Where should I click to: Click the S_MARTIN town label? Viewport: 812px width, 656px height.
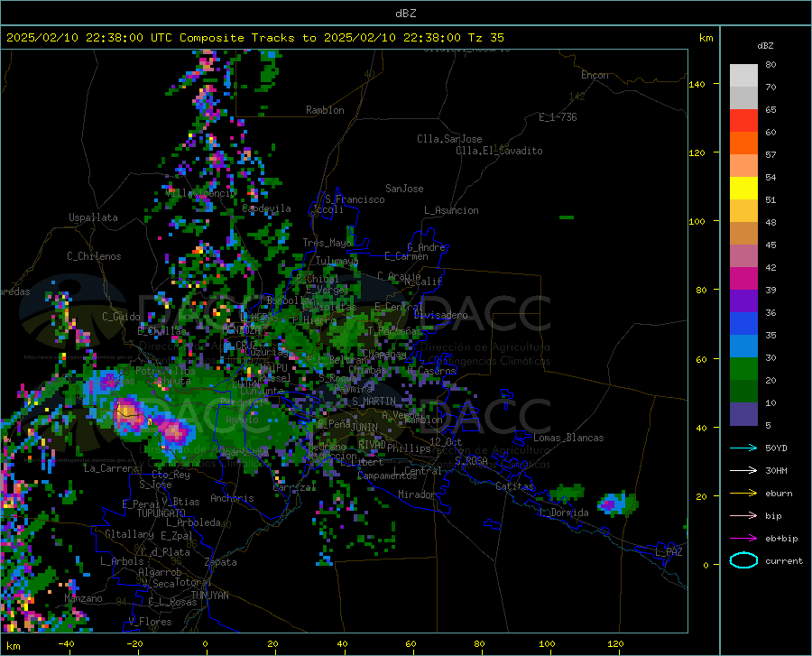pyautogui.click(x=374, y=401)
